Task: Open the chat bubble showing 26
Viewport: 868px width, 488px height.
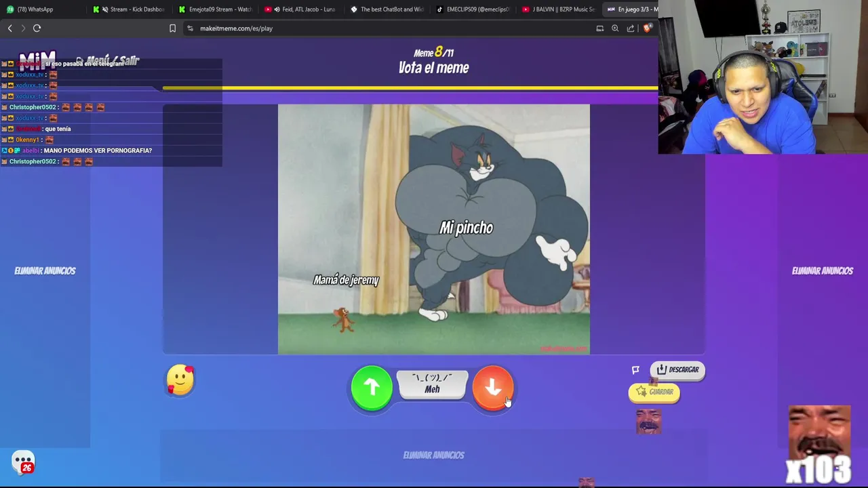Action: [x=23, y=463]
